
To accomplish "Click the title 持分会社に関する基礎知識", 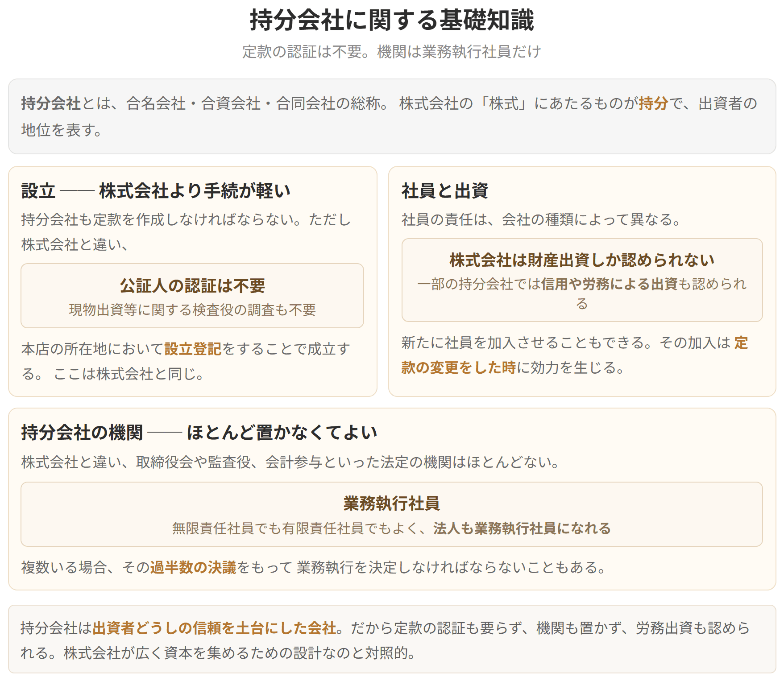I will point(392,20).
